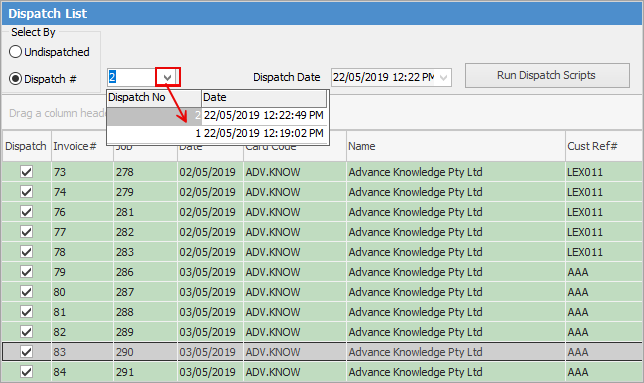644x383 pixels.
Task: Toggle dispatch checkbox for invoice 76
Action: coord(26,212)
